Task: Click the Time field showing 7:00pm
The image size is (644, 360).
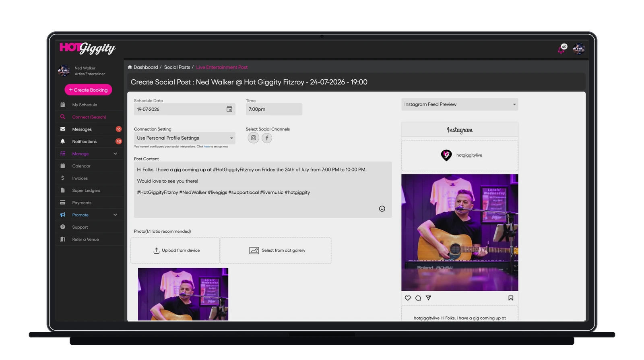Action: pos(274,109)
